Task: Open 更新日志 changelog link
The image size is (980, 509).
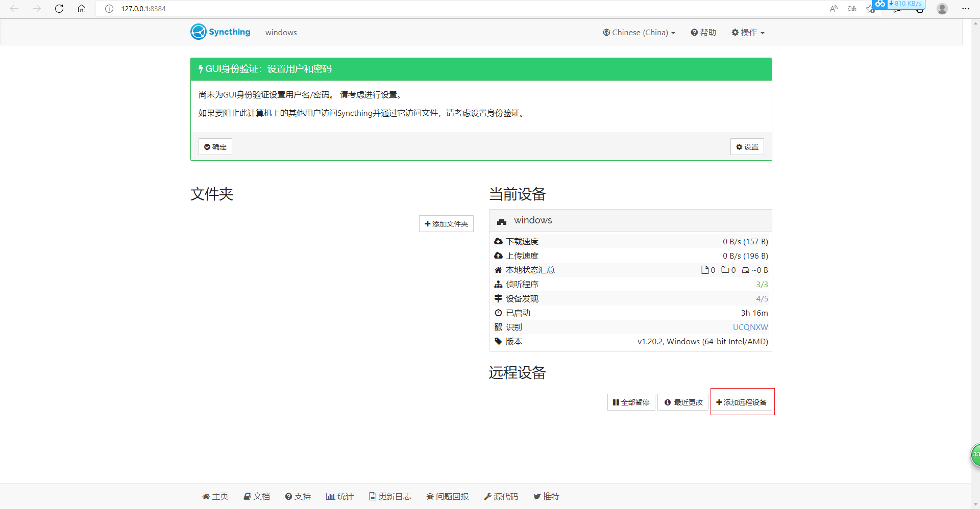Action: click(390, 496)
